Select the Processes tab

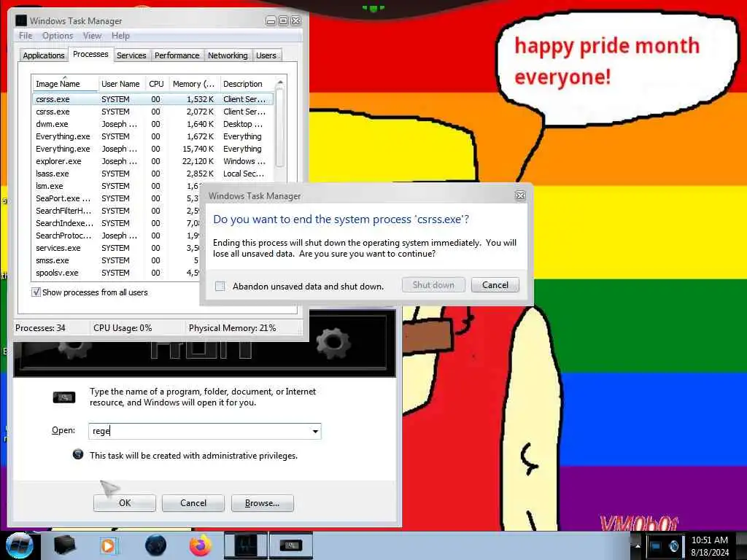(90, 54)
